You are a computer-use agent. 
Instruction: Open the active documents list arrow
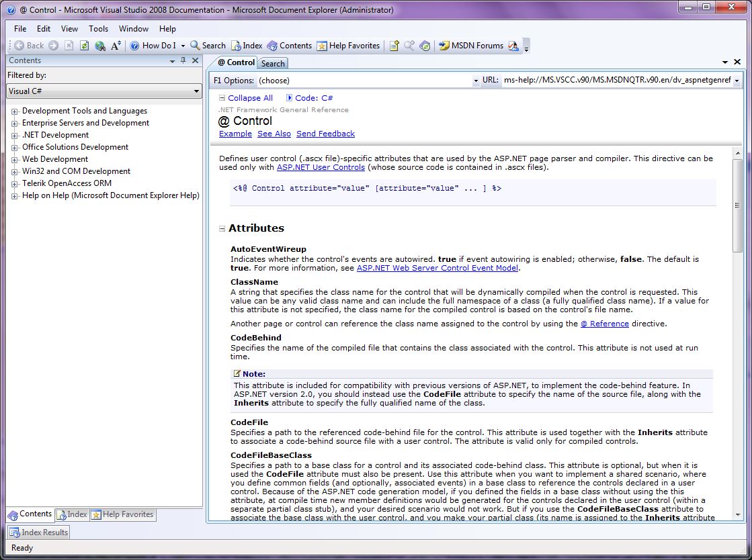725,62
